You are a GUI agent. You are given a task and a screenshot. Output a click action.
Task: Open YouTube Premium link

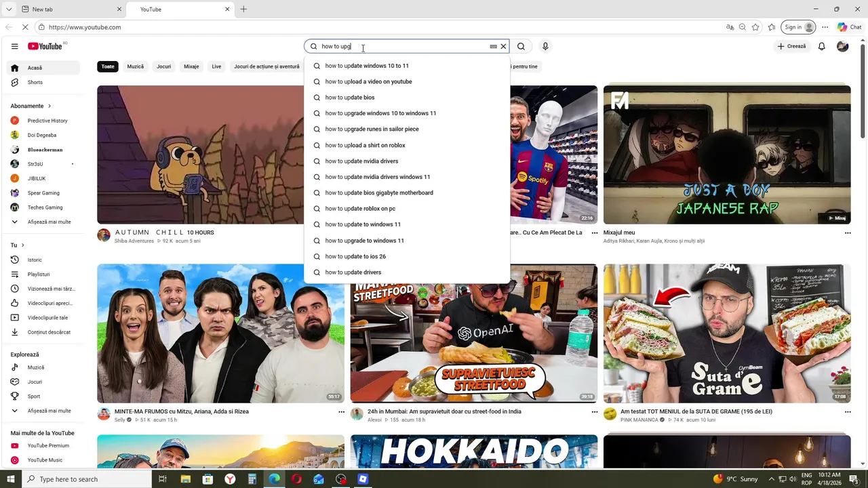click(43, 445)
